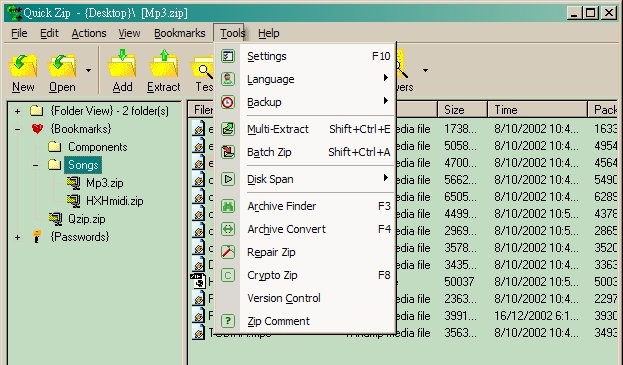This screenshot has height=365, width=623.
Task: Select Components in bookmarks tree
Action: (97, 147)
